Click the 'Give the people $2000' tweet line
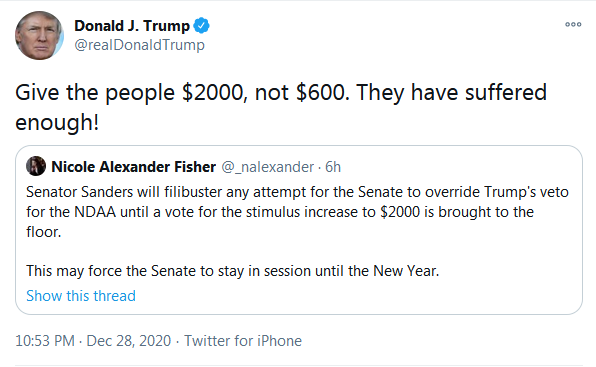The height and width of the screenshot is (367, 596). 281,93
